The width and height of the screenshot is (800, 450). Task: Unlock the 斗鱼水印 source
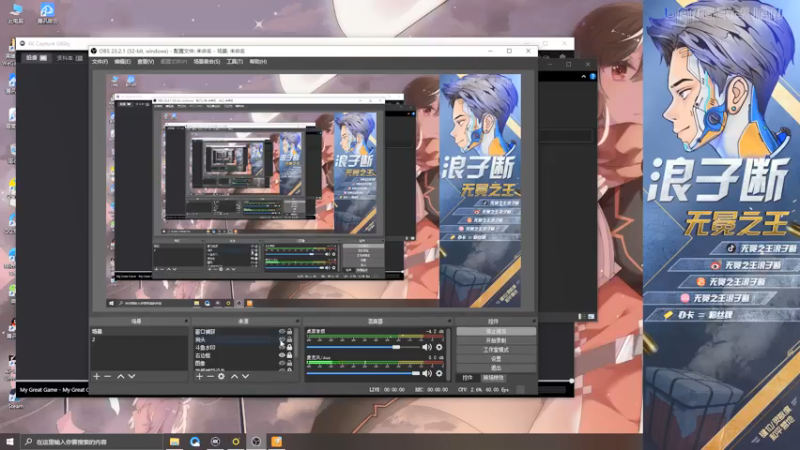289,347
